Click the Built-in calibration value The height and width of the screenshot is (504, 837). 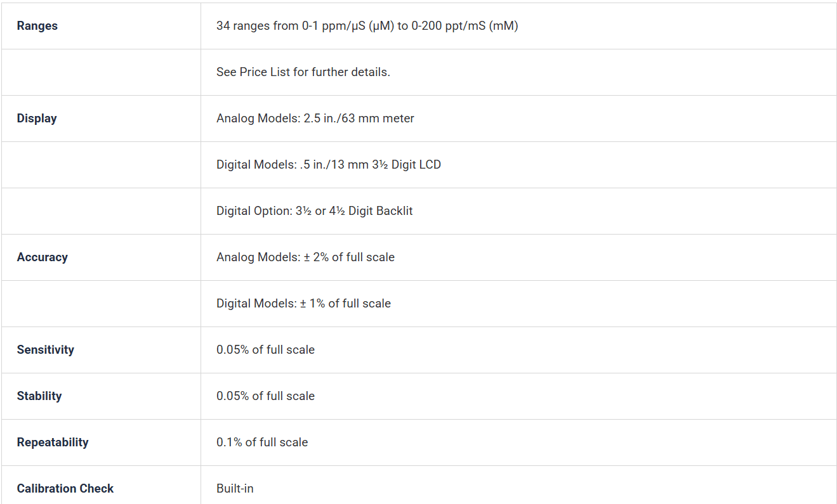[x=235, y=489]
